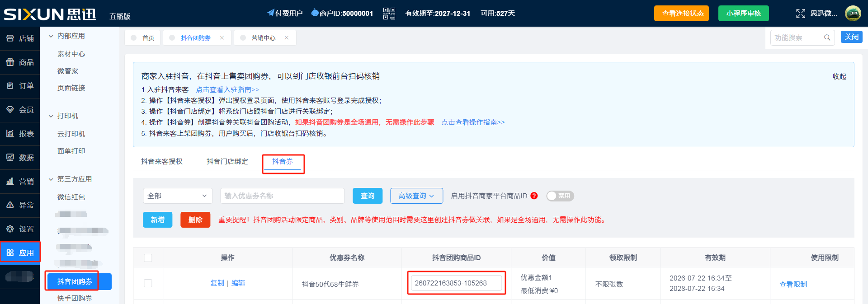Collapse the 内部应用 menu group
The image size is (868, 304).
51,36
